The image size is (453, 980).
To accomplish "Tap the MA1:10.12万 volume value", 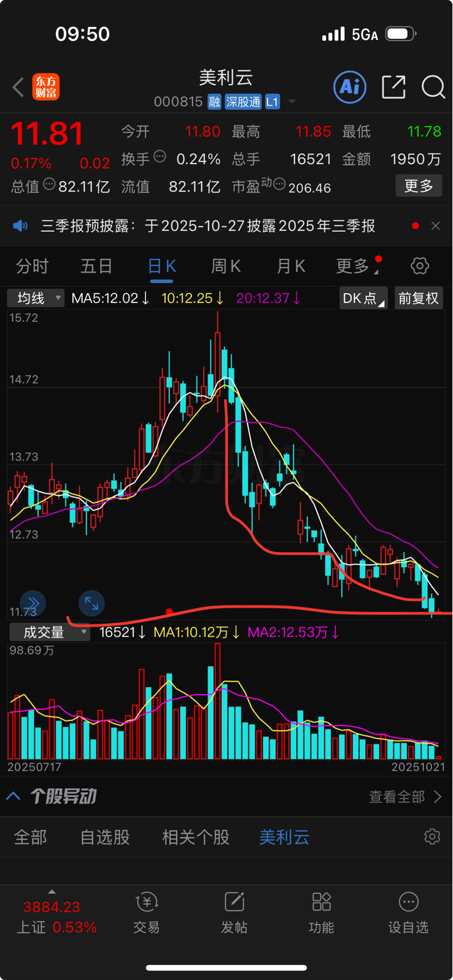I will pyautogui.click(x=197, y=633).
